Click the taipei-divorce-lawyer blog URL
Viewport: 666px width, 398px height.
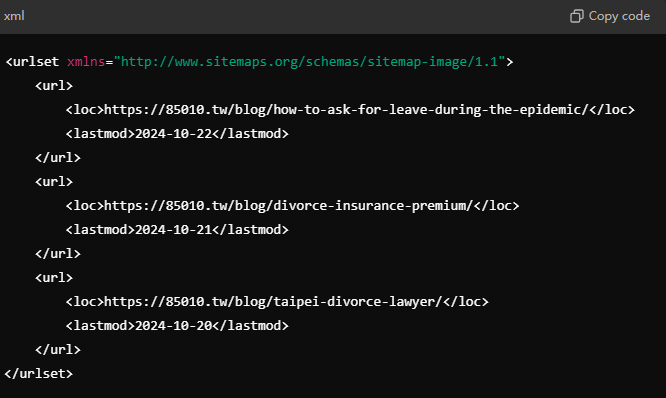click(273, 302)
